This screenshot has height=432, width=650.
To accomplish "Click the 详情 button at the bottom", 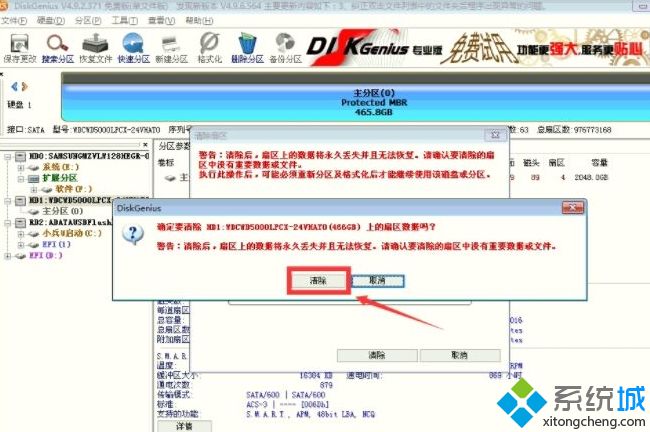I will pos(184,426).
